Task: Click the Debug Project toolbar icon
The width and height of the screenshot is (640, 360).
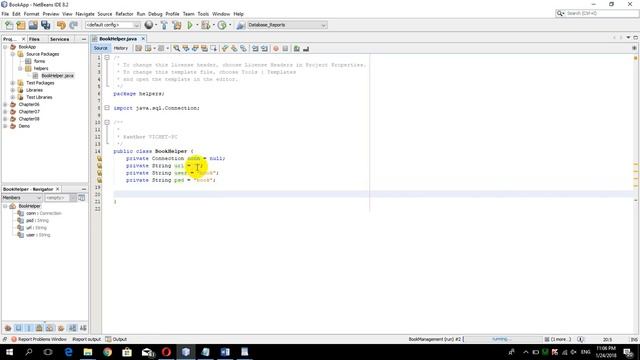Action: coord(205,25)
